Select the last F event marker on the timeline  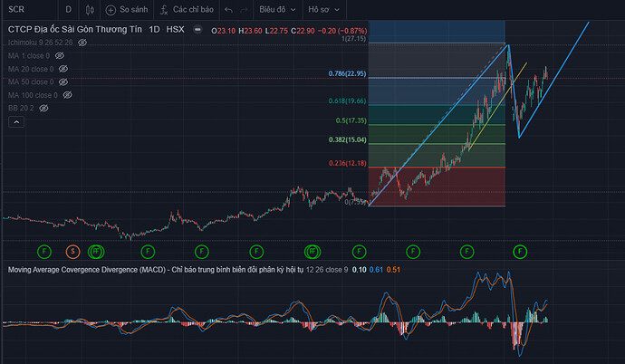pos(520,252)
